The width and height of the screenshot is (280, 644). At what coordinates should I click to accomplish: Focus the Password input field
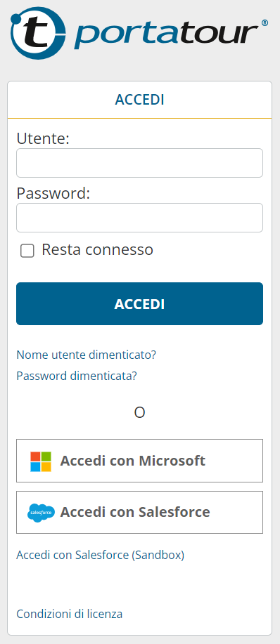(140, 218)
